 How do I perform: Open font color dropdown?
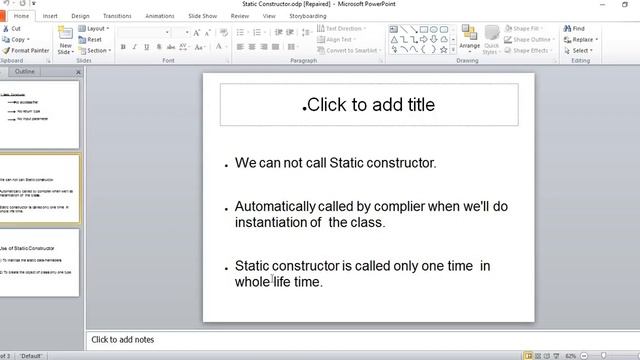226,47
